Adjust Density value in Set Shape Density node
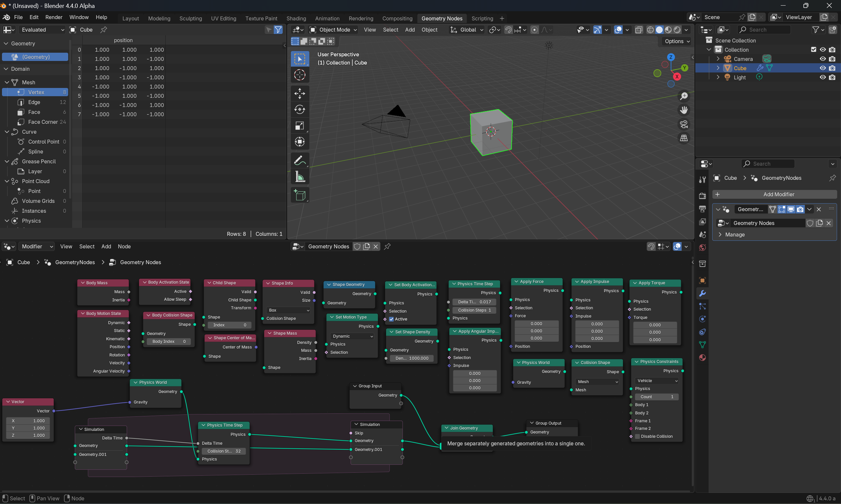841x504 pixels. tap(411, 358)
